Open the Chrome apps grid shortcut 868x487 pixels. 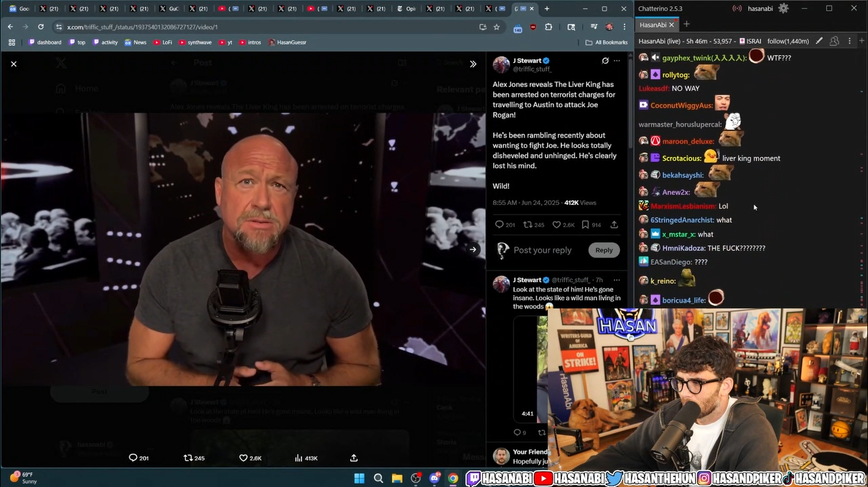click(11, 42)
